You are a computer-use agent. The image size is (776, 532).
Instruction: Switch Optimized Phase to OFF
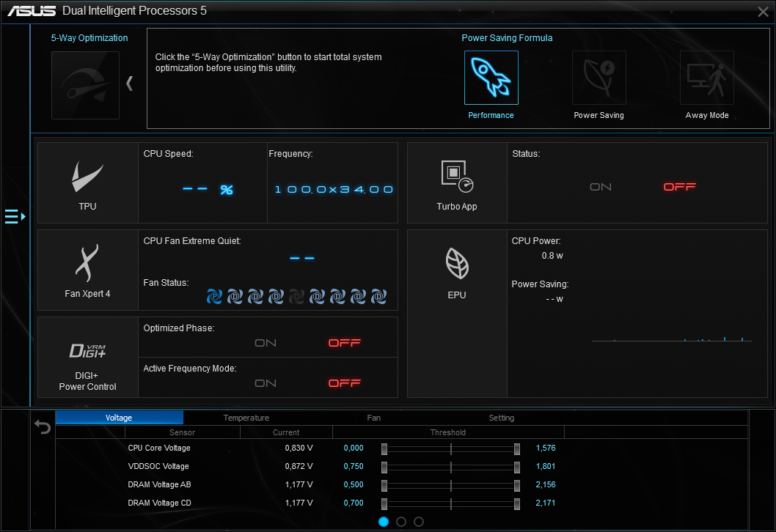pos(345,343)
